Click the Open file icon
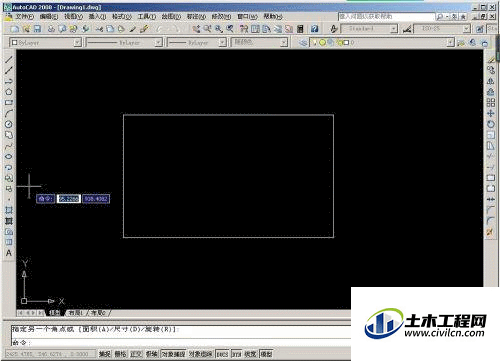Screen dimensions: 500x361 tap(26, 29)
